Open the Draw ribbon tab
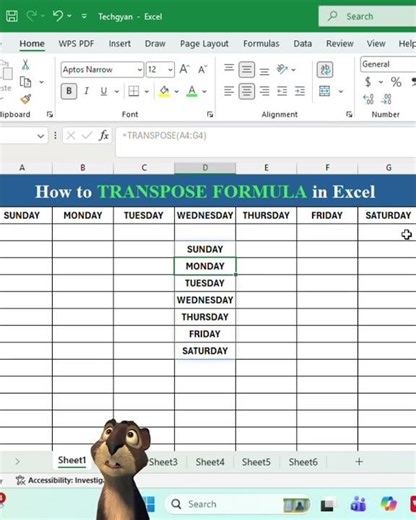The width and height of the screenshot is (416, 520). 155,44
